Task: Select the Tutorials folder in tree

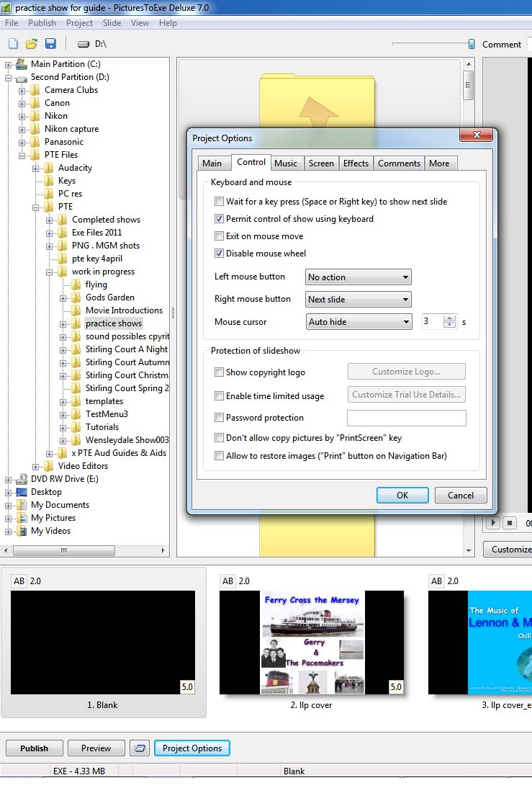Action: point(102,427)
